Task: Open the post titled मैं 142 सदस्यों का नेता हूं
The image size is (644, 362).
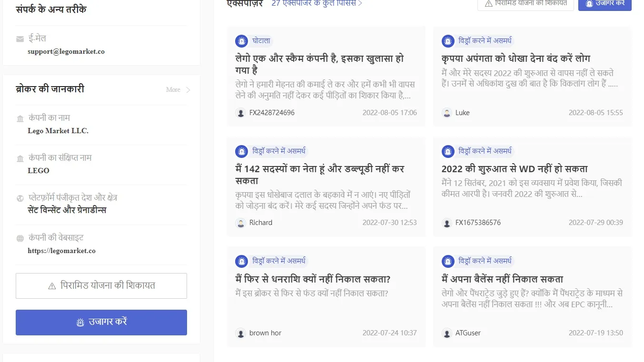Action: pos(320,175)
